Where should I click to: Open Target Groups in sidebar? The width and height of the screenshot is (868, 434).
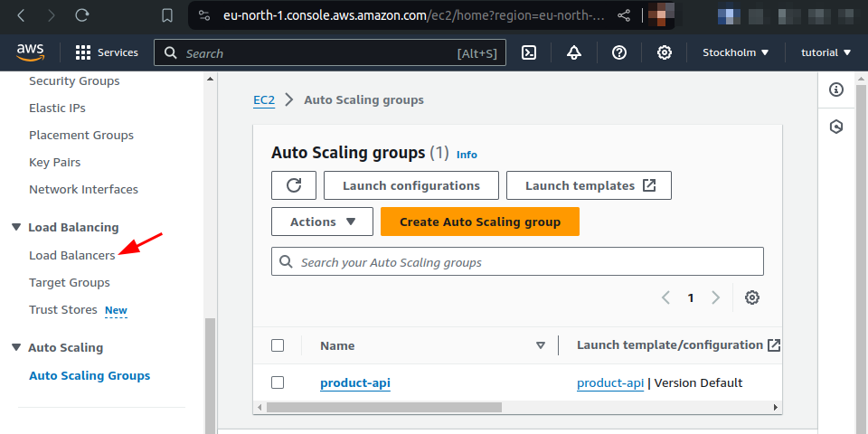(x=70, y=282)
